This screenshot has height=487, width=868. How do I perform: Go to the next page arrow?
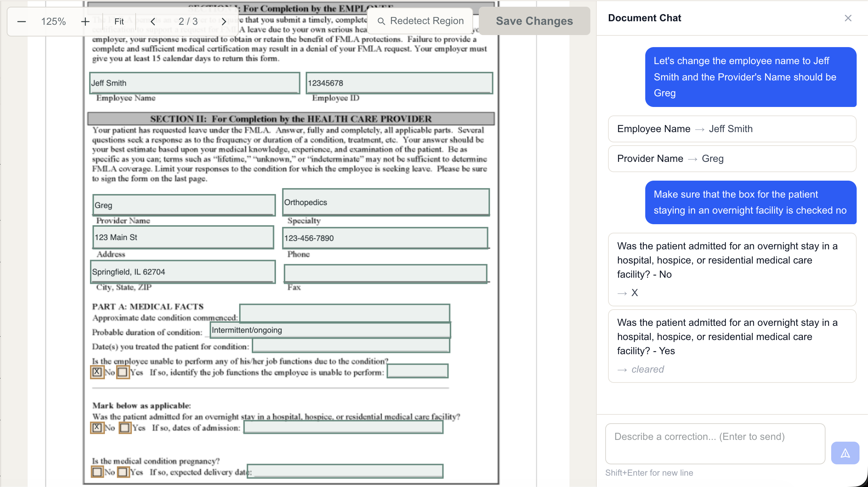pos(224,22)
